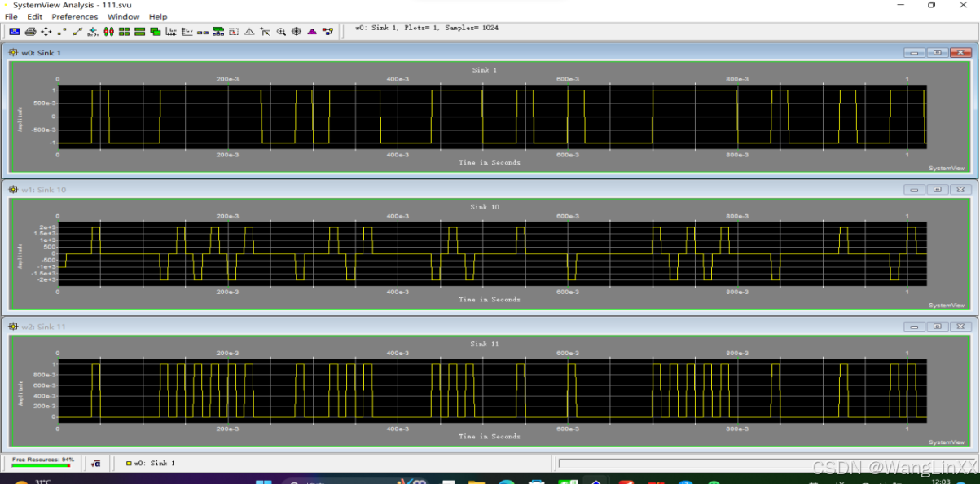Select the four-arrow pan tool icon
Screen dimensions: 980x484
tap(46, 32)
